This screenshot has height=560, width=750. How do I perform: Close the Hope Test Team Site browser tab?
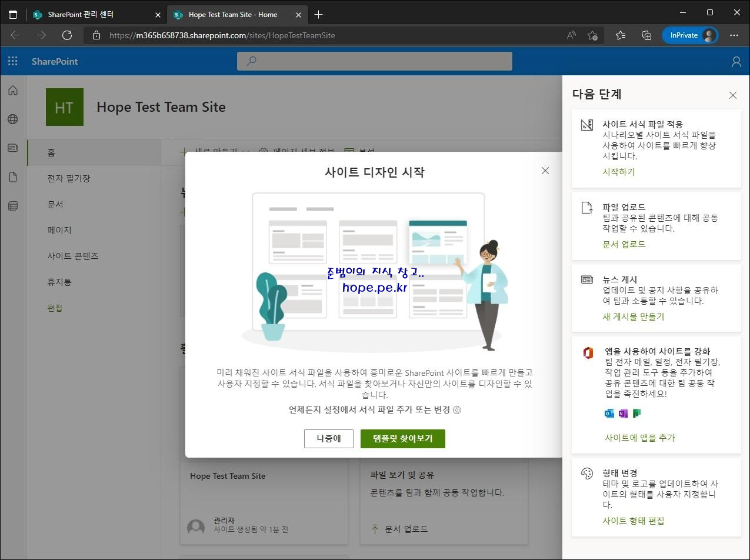point(298,15)
